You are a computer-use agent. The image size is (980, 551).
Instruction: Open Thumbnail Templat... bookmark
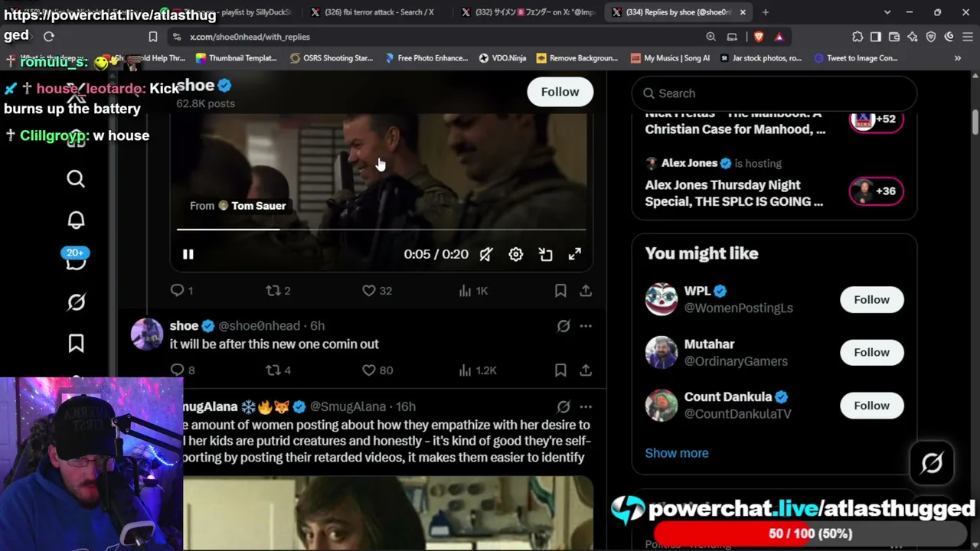click(236, 58)
